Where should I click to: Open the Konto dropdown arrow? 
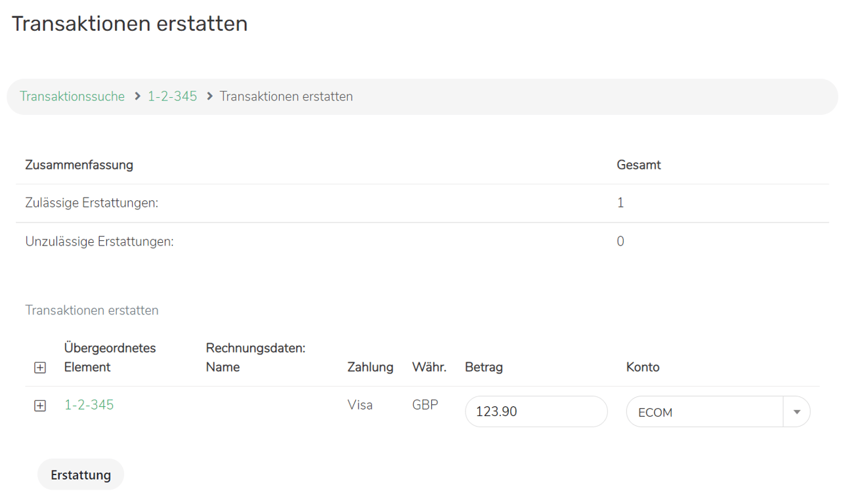[x=796, y=412]
